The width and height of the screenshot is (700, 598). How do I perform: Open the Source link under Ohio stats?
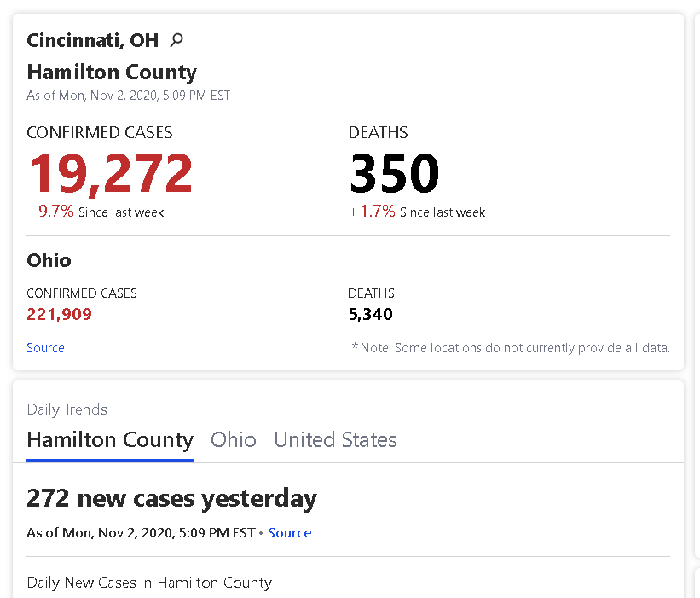(x=45, y=348)
